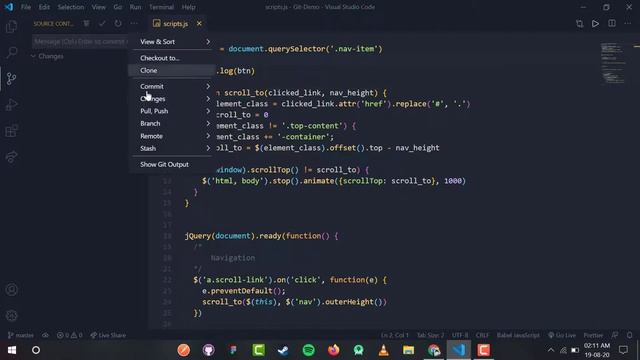Click Open Changes icon in editor toolbar

pos(580,24)
